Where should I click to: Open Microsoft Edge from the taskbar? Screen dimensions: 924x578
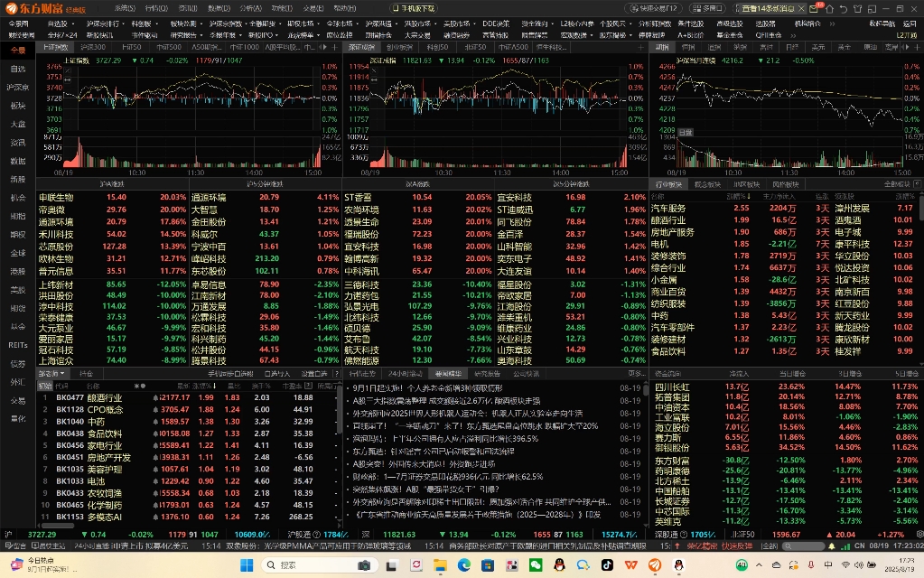coord(463,565)
